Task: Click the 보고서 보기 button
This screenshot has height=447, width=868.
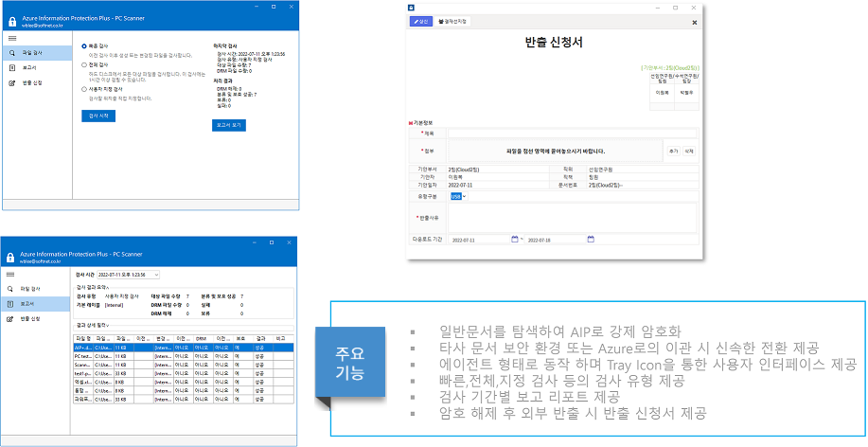Action: (x=229, y=124)
